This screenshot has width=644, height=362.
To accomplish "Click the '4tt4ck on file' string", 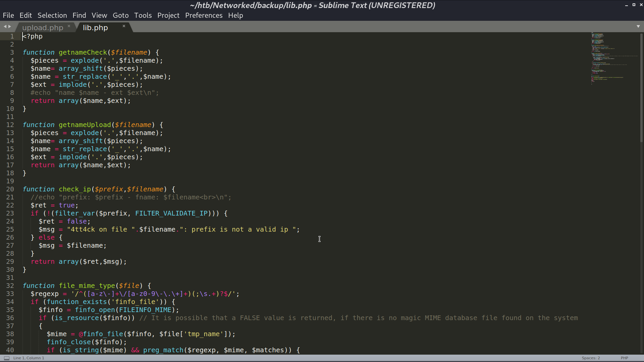I will pyautogui.click(x=99, y=229).
